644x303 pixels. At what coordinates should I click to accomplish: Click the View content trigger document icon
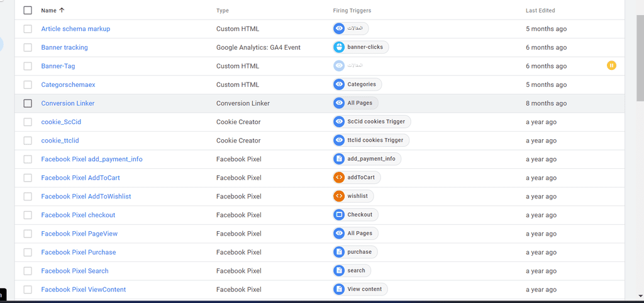tap(339, 289)
